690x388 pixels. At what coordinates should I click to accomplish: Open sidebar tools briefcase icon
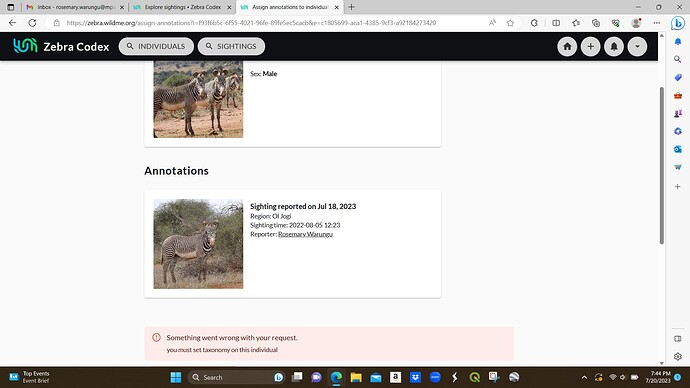(x=678, y=95)
